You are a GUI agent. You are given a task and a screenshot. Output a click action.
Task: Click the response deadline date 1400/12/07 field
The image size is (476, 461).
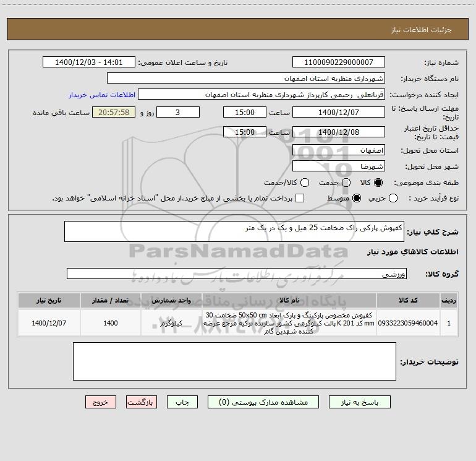pyautogui.click(x=339, y=113)
